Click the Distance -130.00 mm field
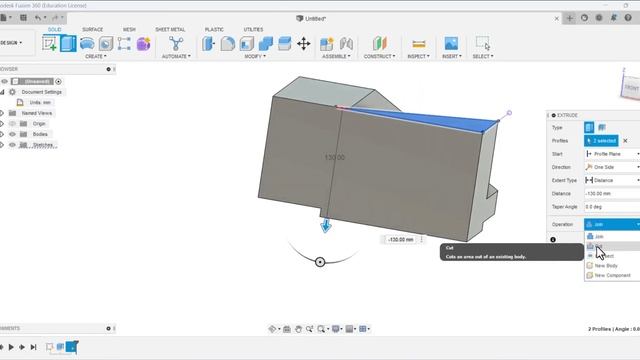Viewport: 640px width, 360px height. tap(612, 193)
